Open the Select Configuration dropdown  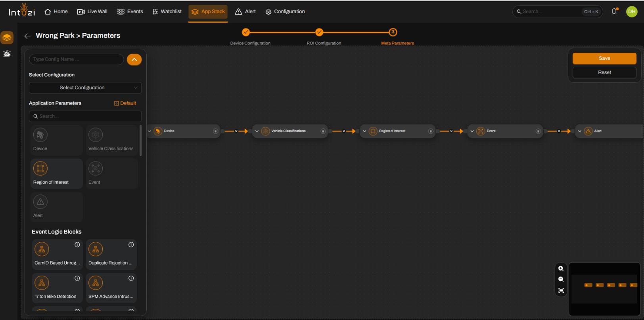coord(85,88)
